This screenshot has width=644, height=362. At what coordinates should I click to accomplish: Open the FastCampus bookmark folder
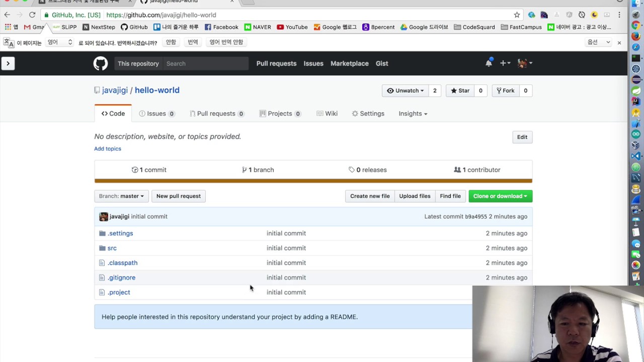[x=521, y=27]
